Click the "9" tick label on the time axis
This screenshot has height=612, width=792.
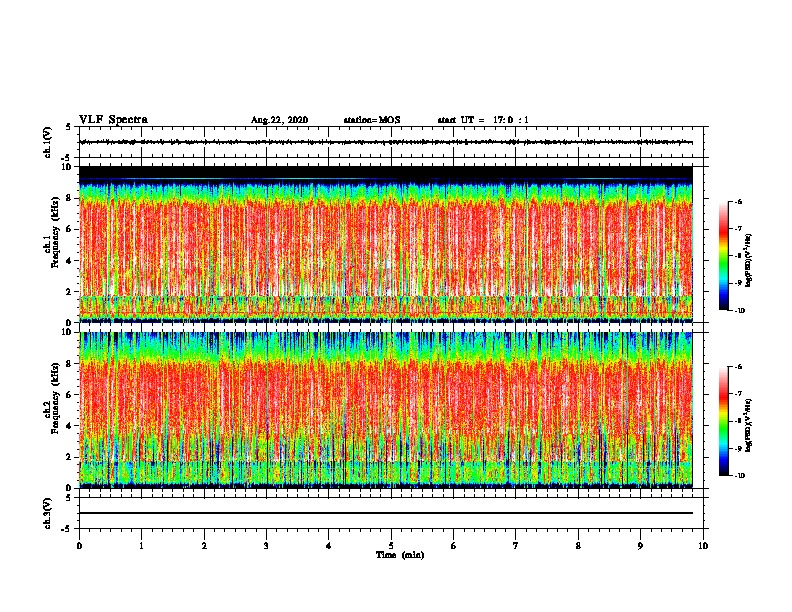[x=640, y=546]
